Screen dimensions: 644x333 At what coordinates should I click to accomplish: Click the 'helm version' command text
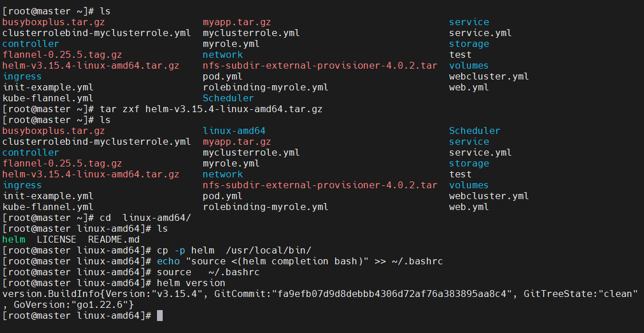point(191,283)
